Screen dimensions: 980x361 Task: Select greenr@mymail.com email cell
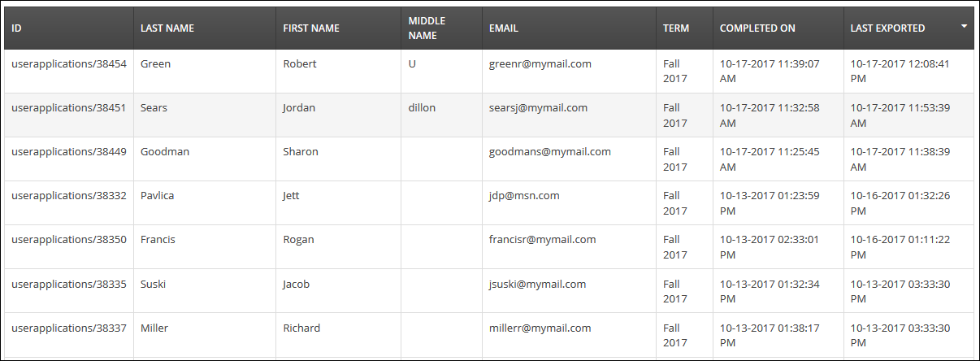click(x=540, y=64)
